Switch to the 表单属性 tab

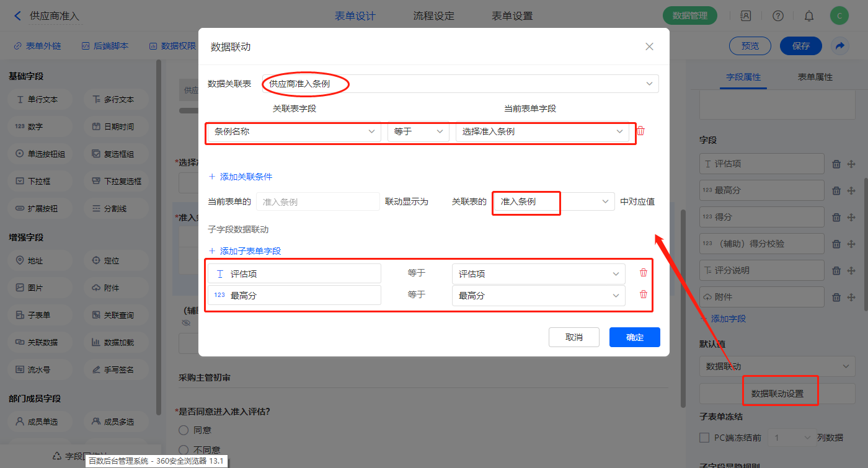coord(815,77)
